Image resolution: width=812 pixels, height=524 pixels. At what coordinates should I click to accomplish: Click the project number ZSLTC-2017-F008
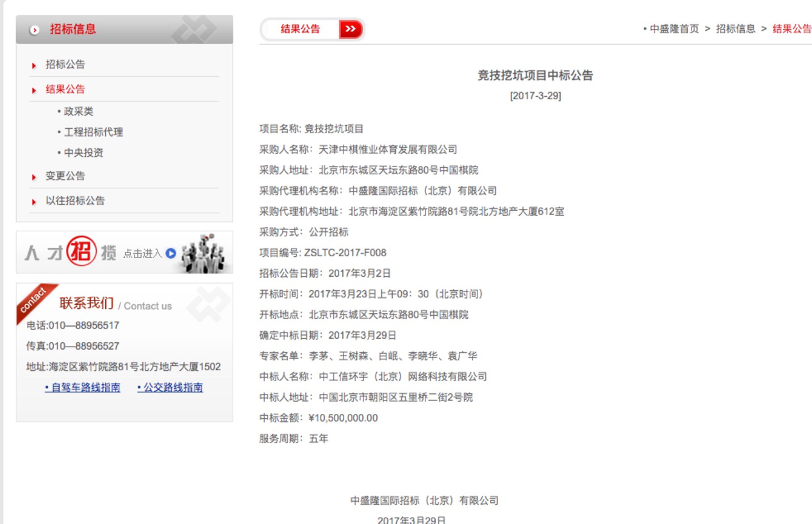(x=345, y=253)
